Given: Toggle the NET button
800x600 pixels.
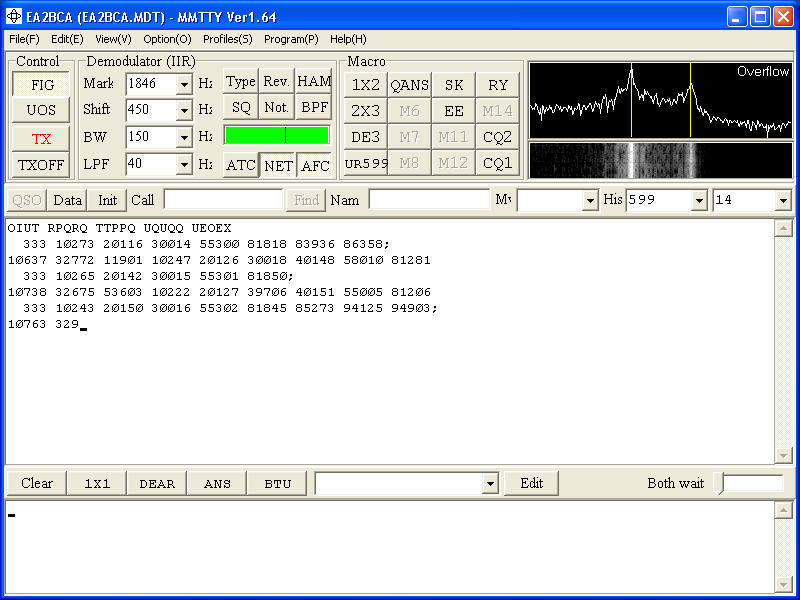Looking at the screenshot, I should (x=278, y=166).
